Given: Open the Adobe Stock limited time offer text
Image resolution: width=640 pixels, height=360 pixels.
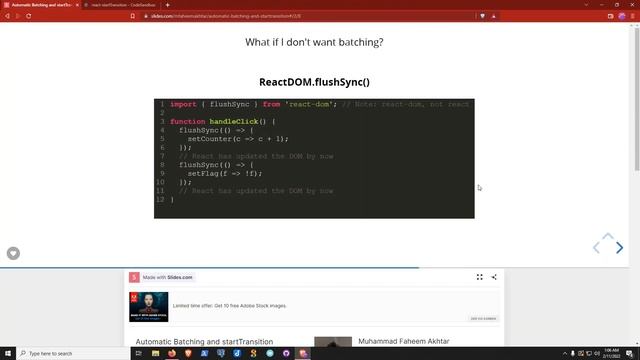Looking at the screenshot, I should click(229, 306).
